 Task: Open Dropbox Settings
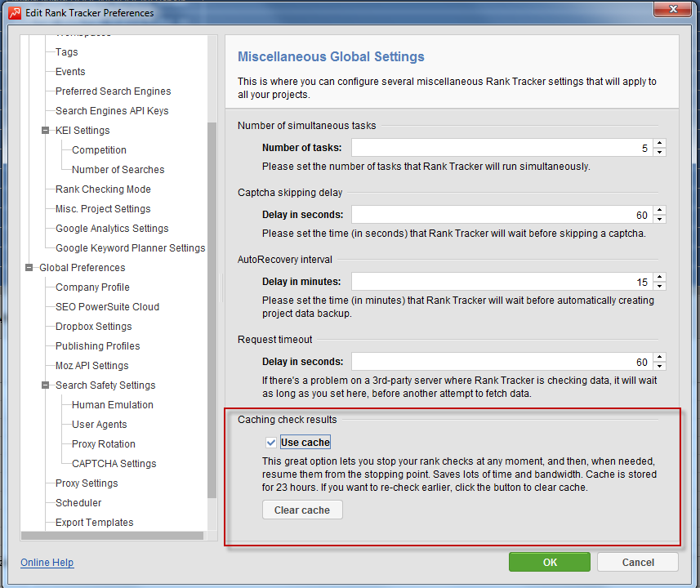[x=93, y=327]
